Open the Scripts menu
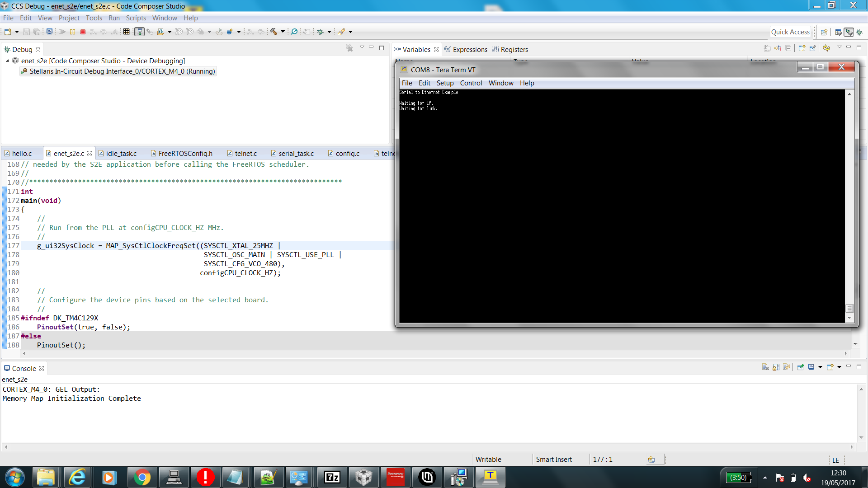Viewport: 868px width, 488px height. coord(136,18)
